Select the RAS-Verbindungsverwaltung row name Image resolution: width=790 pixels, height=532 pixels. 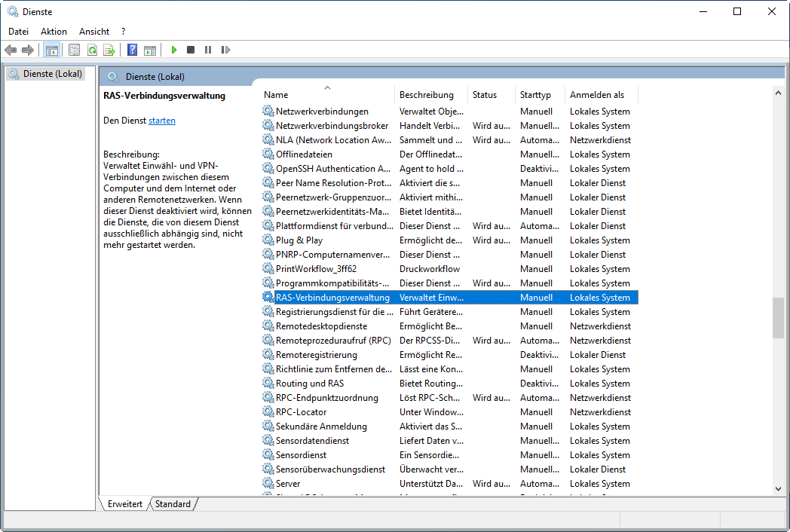pyautogui.click(x=332, y=297)
